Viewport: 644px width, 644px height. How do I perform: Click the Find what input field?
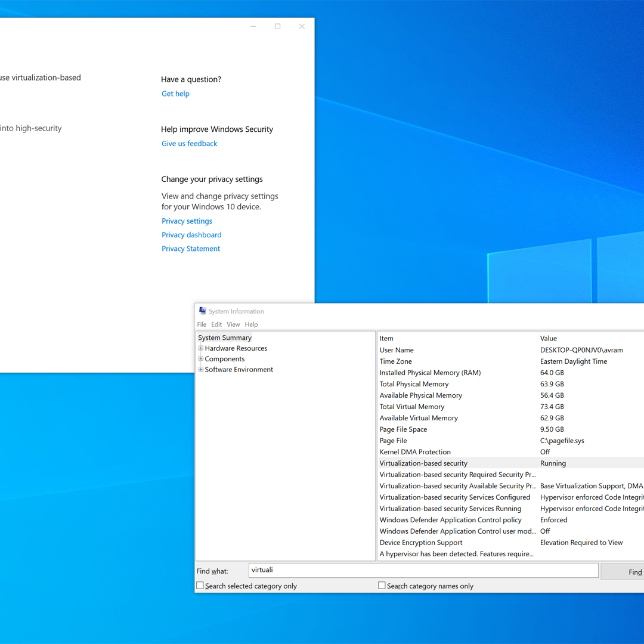tap(423, 570)
